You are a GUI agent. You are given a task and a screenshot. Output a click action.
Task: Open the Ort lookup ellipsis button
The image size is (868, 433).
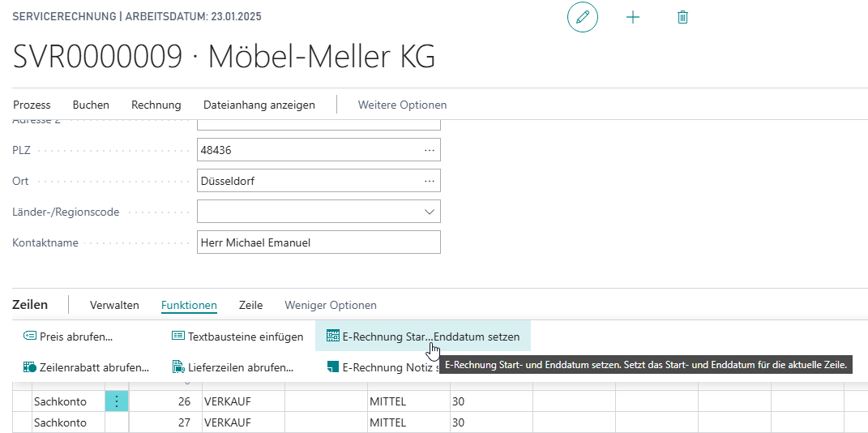click(429, 181)
